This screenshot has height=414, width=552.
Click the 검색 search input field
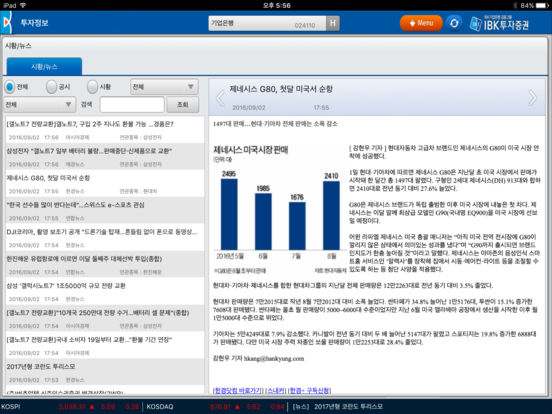coord(132,105)
